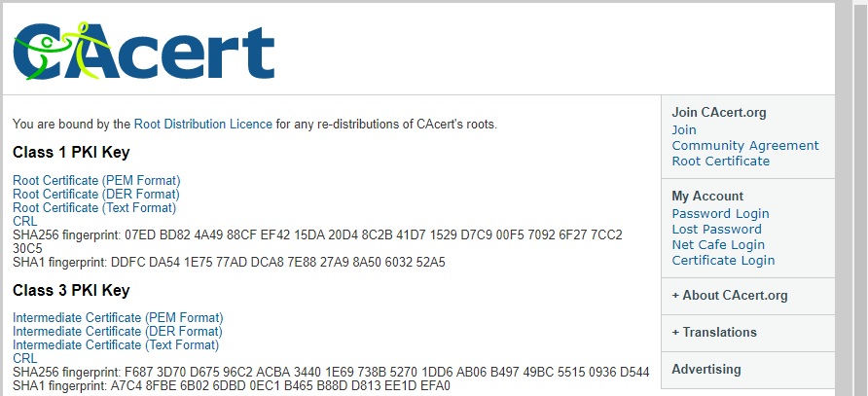Download Class 1 Root Certificate DER Format
The height and width of the screenshot is (396, 868).
96,195
